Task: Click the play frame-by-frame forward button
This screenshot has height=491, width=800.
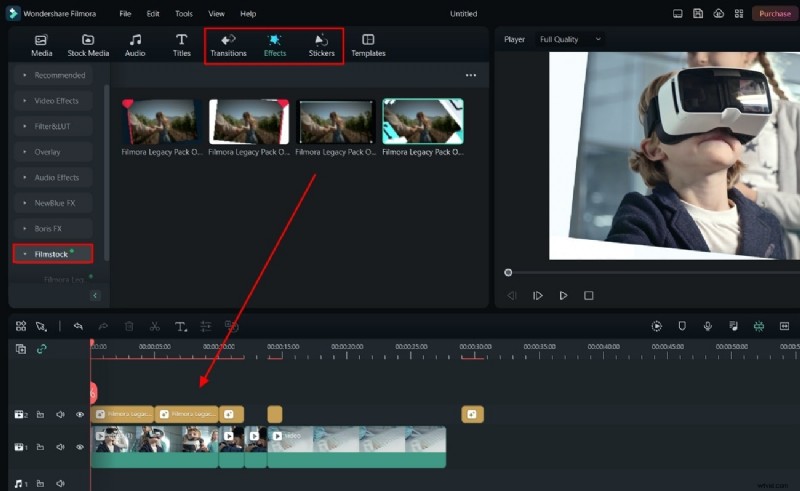Action: tap(538, 296)
